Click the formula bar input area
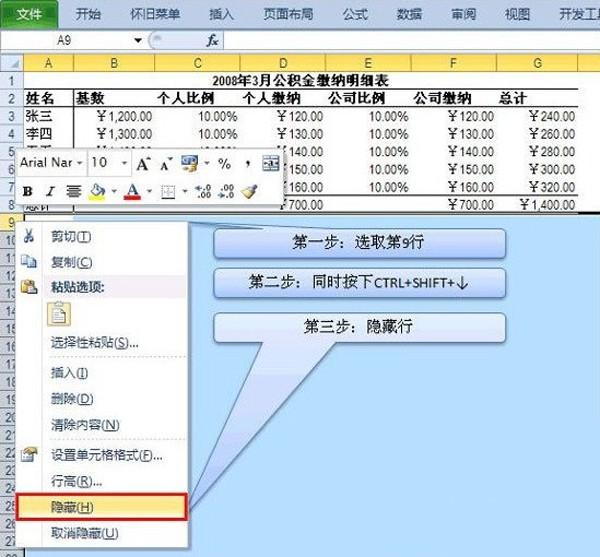The height and width of the screenshot is (557, 600). pos(412,40)
